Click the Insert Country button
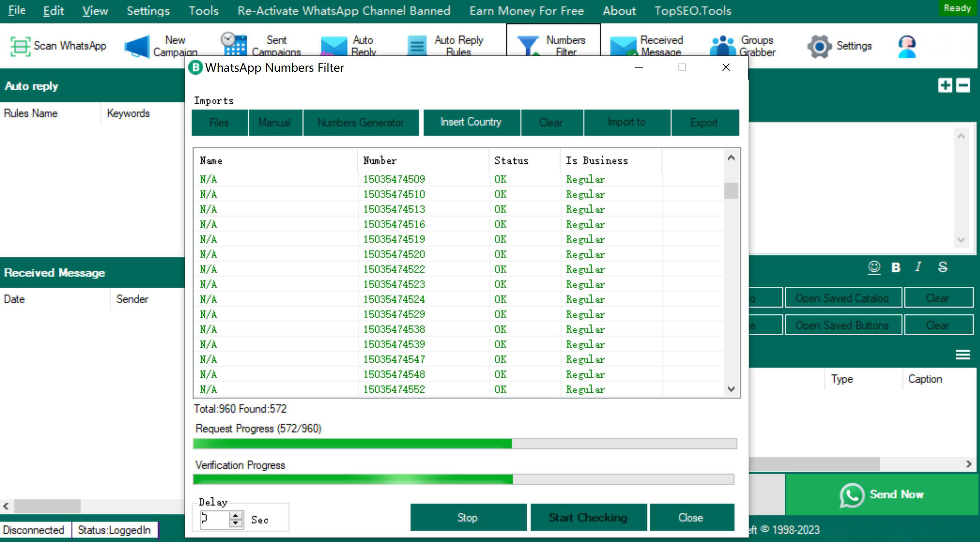Viewport: 980px width, 542px height. pos(471,123)
